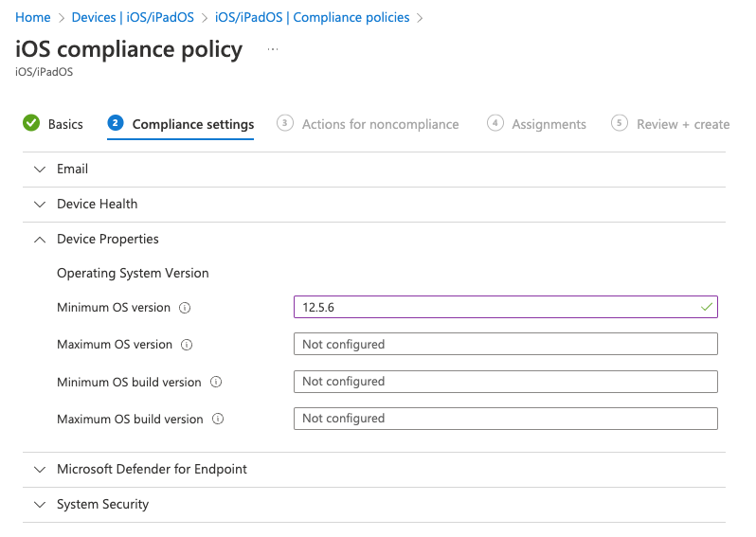Open Microsoft Defender for Endpoint header
756x537 pixels.
pyautogui.click(x=374, y=470)
